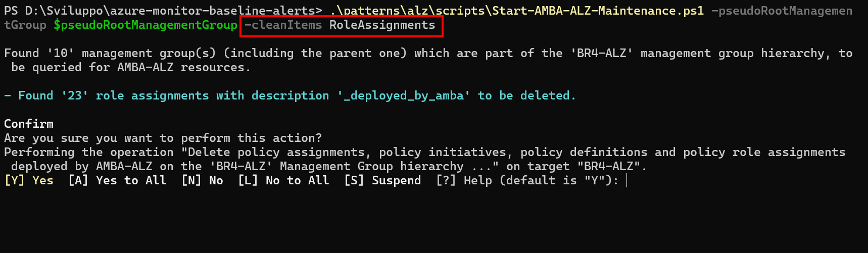Click the Confirm heading text
The height and width of the screenshot is (253, 868).
(x=29, y=124)
